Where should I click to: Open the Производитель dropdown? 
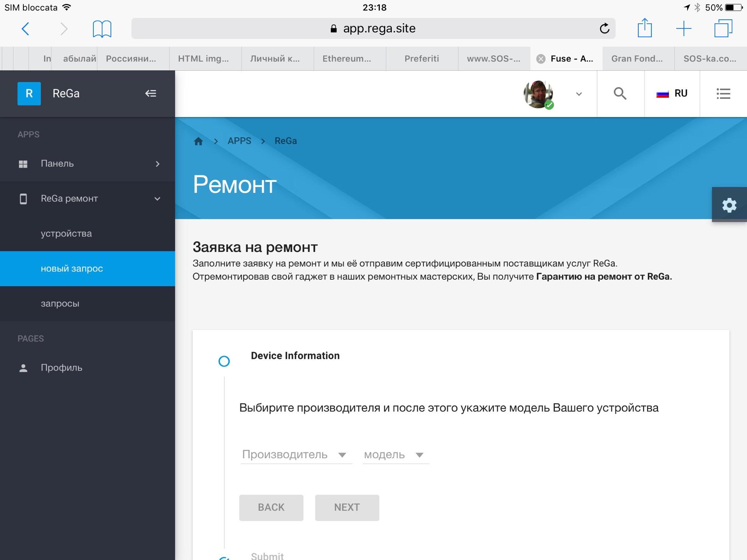click(x=296, y=455)
